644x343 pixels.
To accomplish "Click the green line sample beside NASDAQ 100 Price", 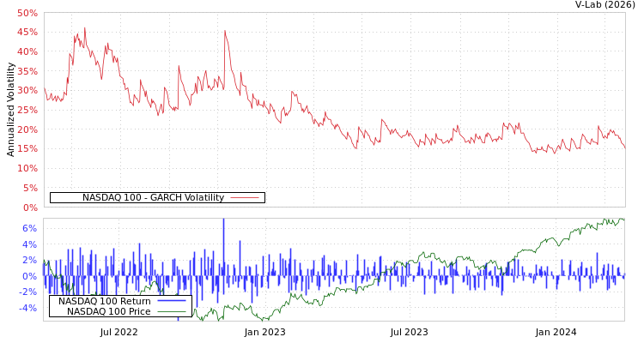I will pyautogui.click(x=172, y=311).
